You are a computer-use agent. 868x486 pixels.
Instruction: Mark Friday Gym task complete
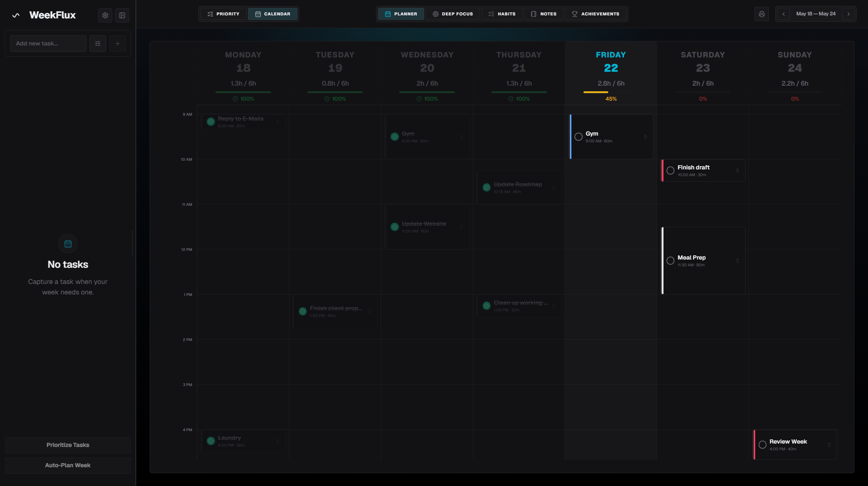[x=579, y=137]
